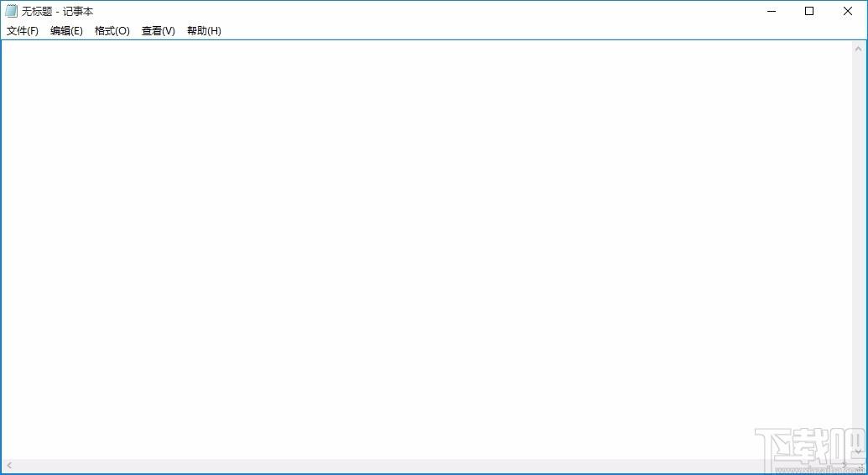The width and height of the screenshot is (868, 475).
Task: Click the resize grip at bottom-right corner
Action: [860, 466]
